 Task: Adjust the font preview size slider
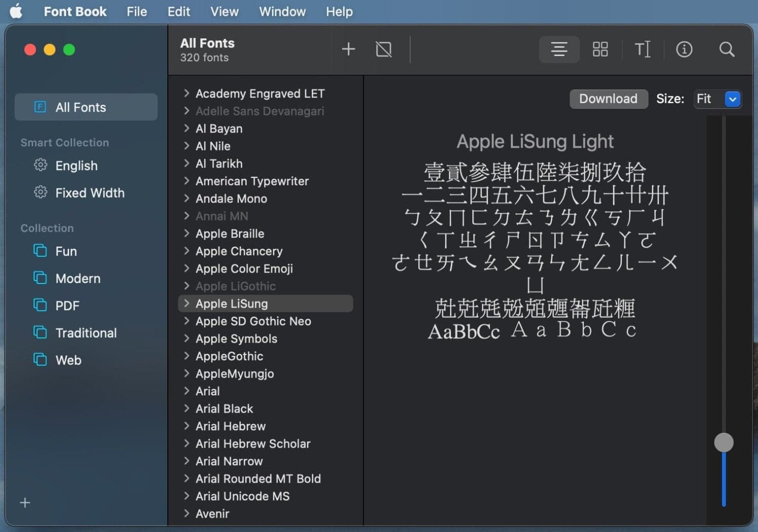click(723, 442)
